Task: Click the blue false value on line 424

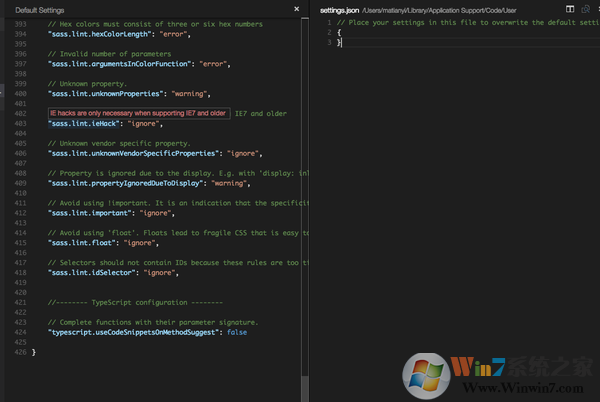Action: 237,332
